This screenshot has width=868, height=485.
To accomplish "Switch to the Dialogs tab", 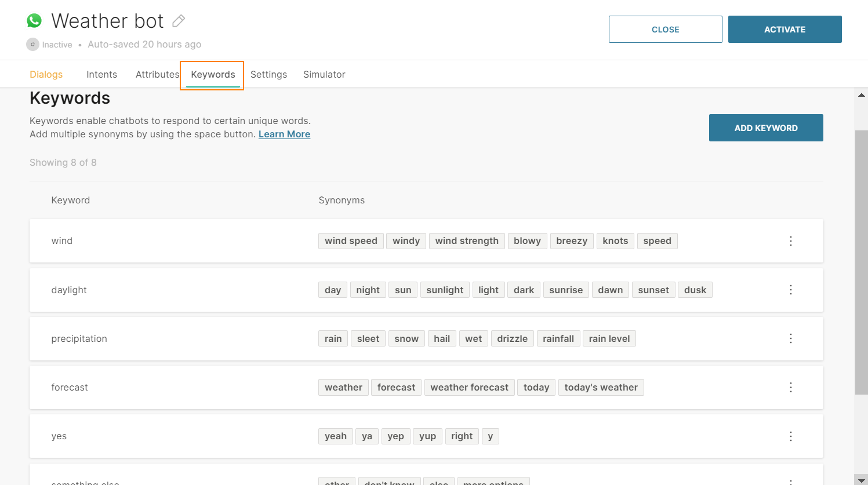I will [x=46, y=74].
